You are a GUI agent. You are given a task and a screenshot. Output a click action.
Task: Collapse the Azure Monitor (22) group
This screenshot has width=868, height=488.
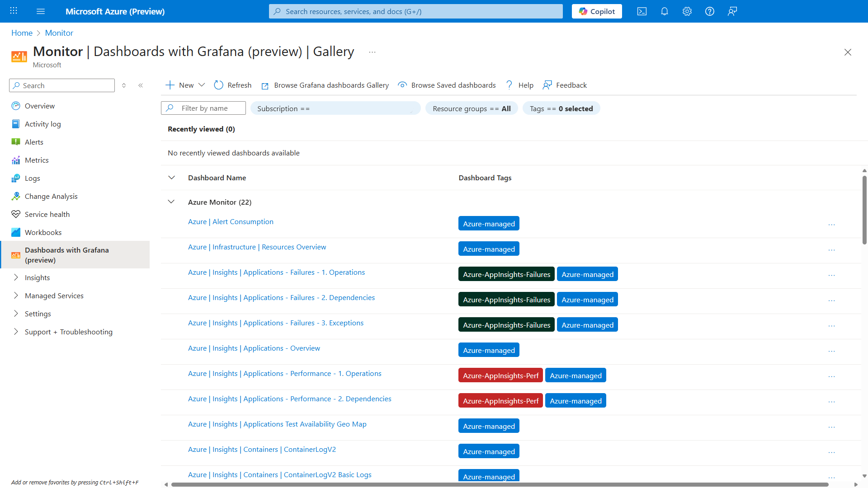[x=171, y=202]
